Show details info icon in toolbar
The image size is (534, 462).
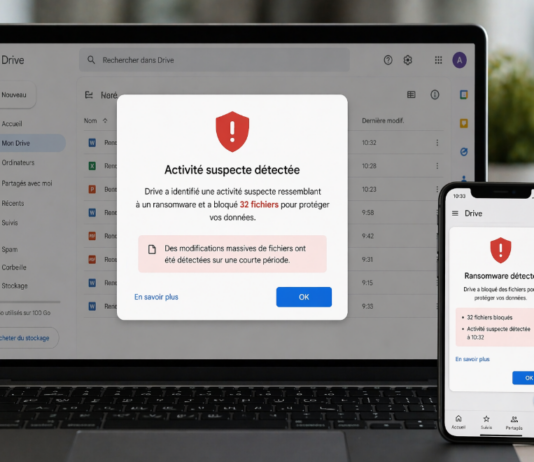(435, 95)
